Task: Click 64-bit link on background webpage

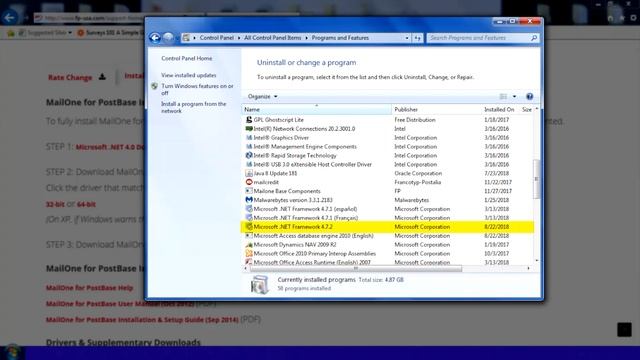Action: click(x=86, y=204)
